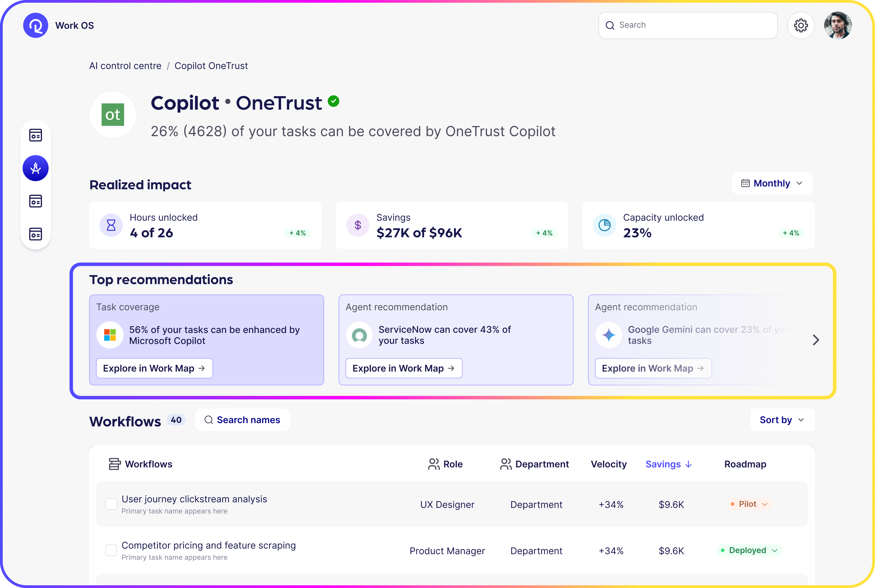Click the Task coverage recommendation card
Viewport: 875px width, 588px height.
pos(207,340)
